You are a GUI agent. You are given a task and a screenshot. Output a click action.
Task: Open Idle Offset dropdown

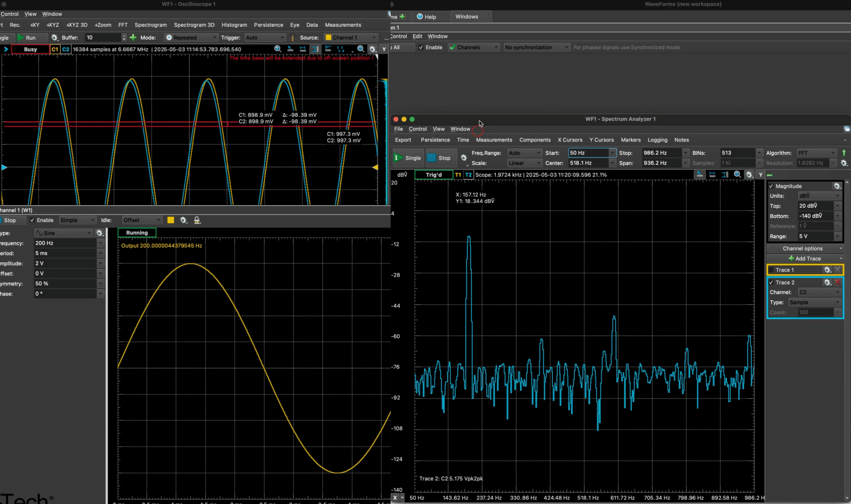click(142, 220)
